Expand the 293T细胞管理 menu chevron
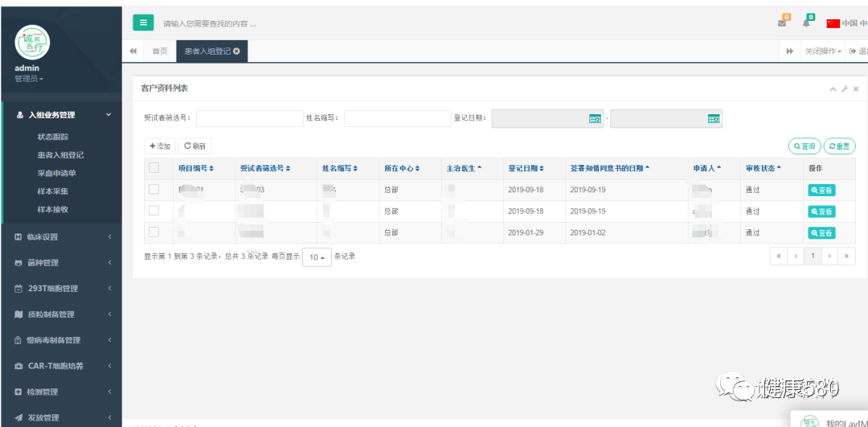This screenshot has width=868, height=427. (x=109, y=289)
